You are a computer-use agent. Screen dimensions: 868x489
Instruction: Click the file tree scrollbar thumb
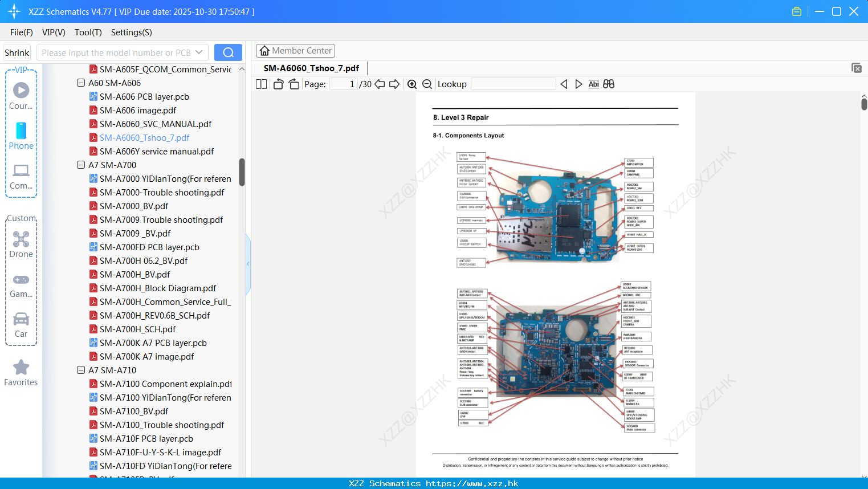coord(242,172)
